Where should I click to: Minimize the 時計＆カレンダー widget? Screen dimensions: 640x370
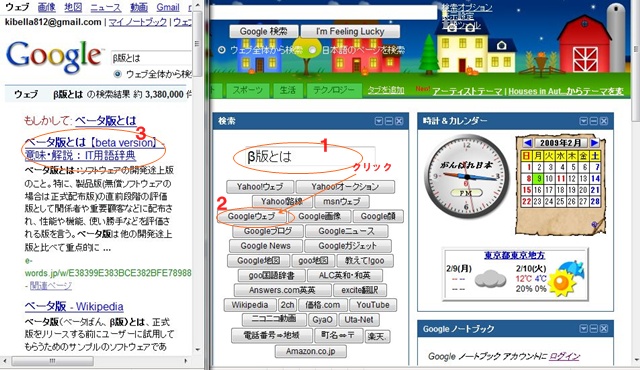point(594,121)
